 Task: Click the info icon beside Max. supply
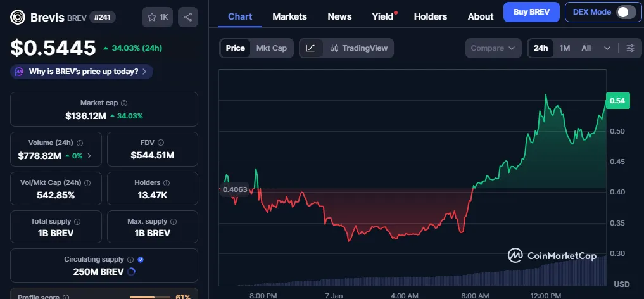tap(174, 221)
